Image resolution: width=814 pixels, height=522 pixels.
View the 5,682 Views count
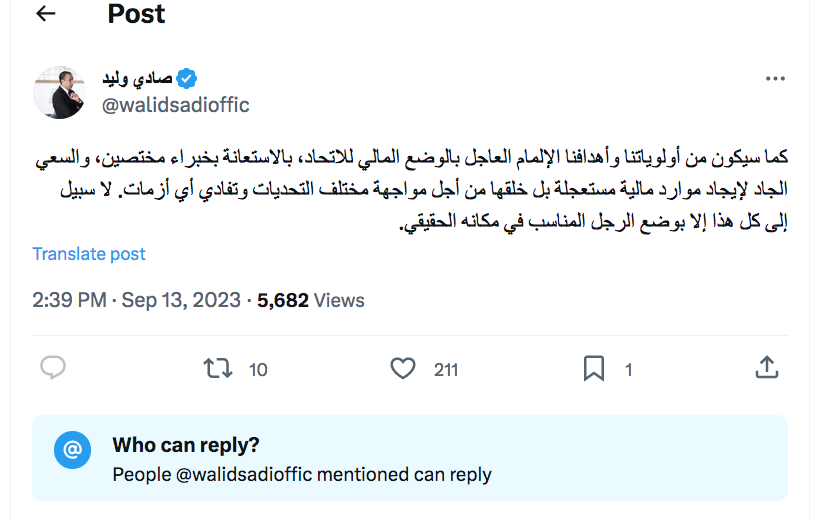coord(311,300)
